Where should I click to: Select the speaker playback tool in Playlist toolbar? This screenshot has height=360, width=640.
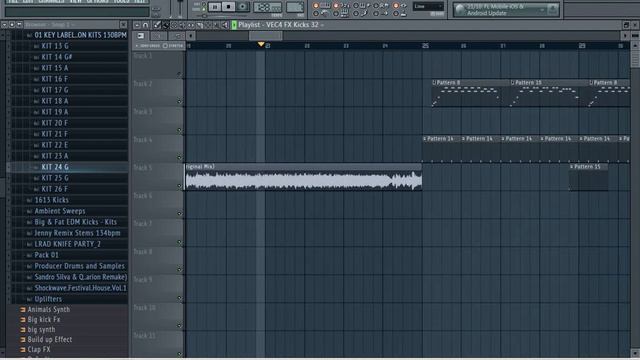tap(225, 25)
